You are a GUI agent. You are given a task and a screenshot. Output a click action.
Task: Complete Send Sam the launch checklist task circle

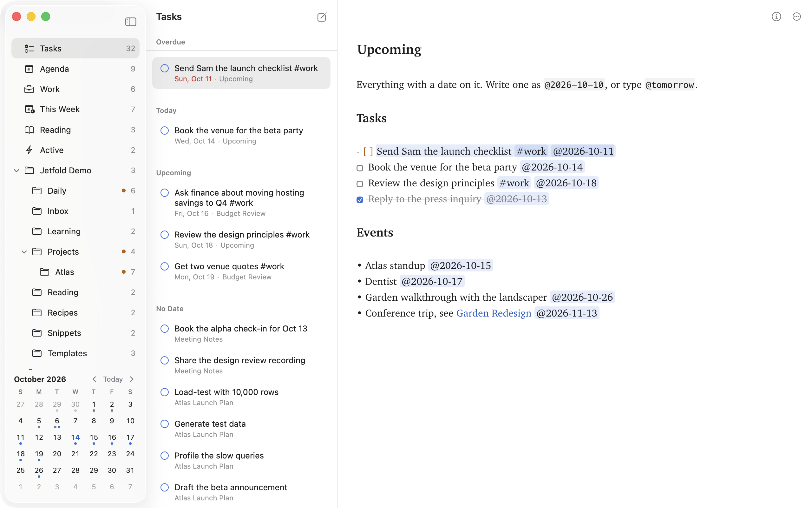(164, 68)
